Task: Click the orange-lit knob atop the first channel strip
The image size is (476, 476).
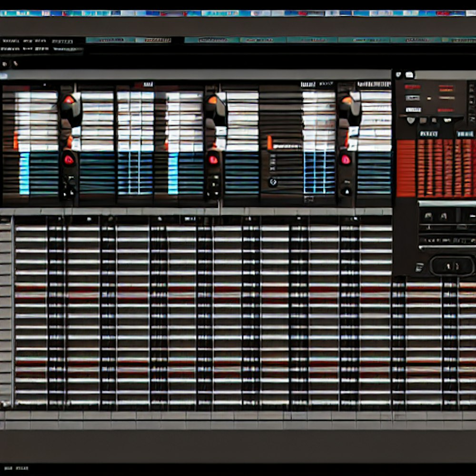Action: coord(69,100)
